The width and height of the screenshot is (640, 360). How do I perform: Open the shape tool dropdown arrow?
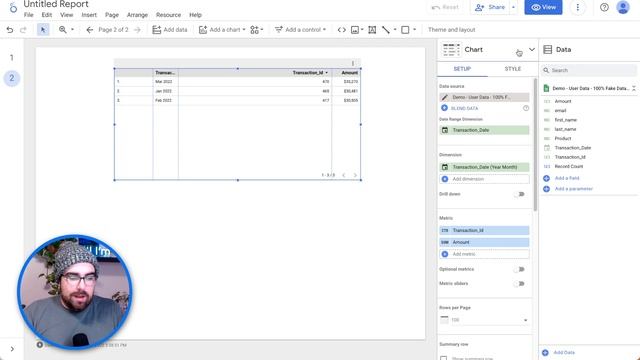[414, 30]
